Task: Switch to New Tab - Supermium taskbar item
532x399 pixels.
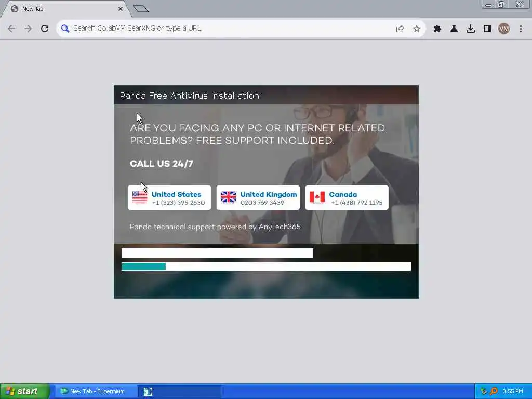Action: [x=96, y=391]
